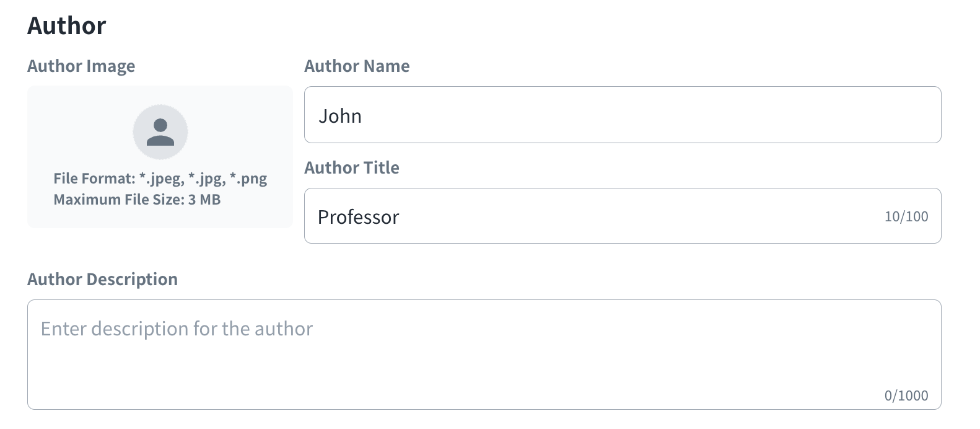Click the Author Name label
The image size is (980, 429).
pyautogui.click(x=357, y=66)
